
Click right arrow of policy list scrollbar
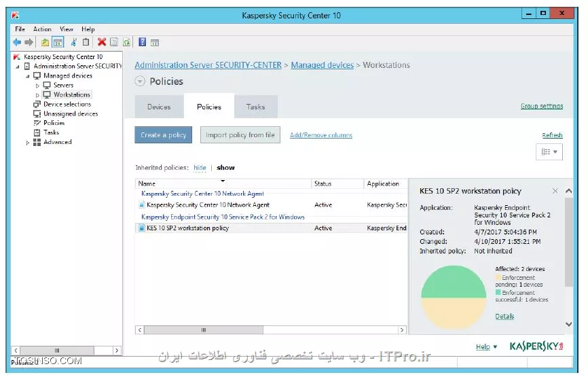402,330
